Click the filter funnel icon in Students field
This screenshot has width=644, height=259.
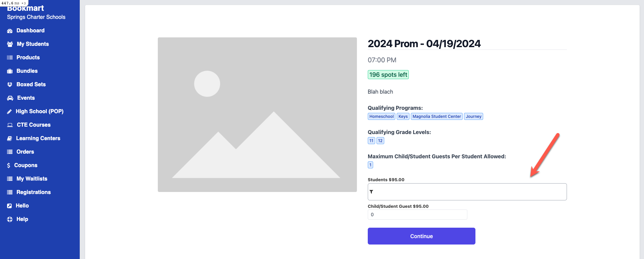click(371, 192)
